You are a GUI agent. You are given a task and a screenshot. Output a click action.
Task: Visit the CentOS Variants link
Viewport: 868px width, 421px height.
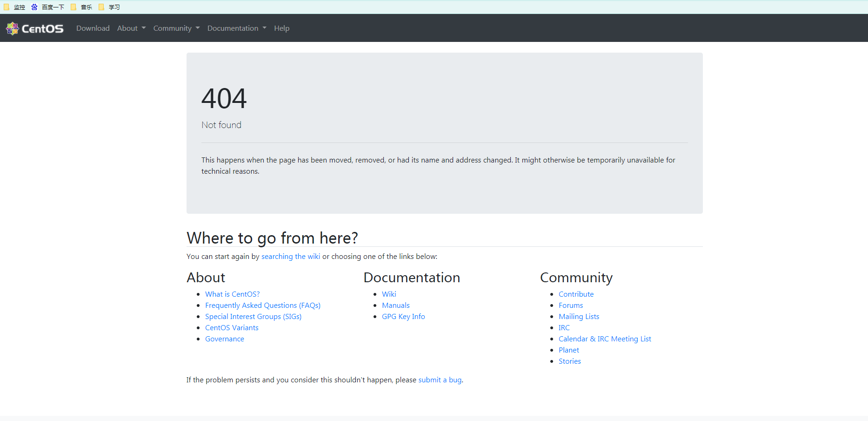(x=232, y=328)
